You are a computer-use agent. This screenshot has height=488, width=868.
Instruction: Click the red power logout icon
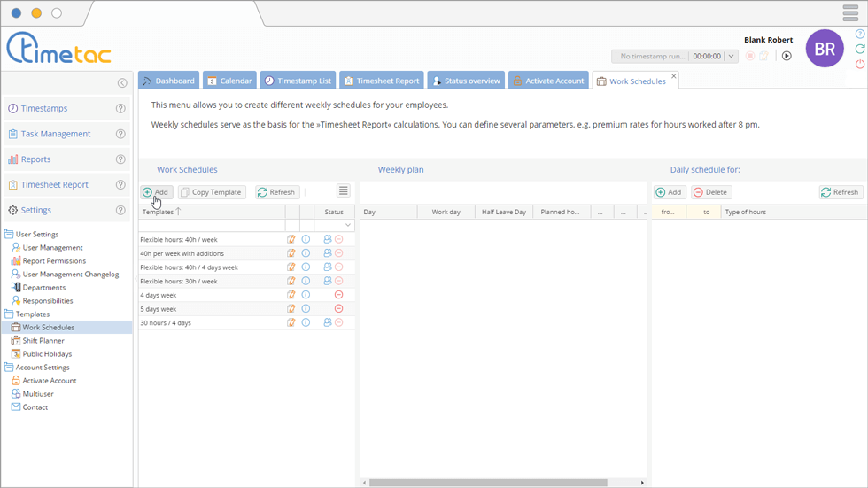tap(860, 65)
